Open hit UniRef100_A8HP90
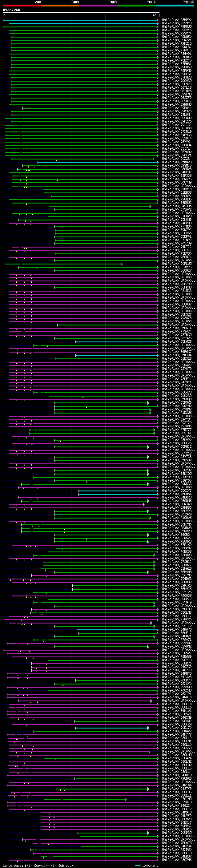 176,20
